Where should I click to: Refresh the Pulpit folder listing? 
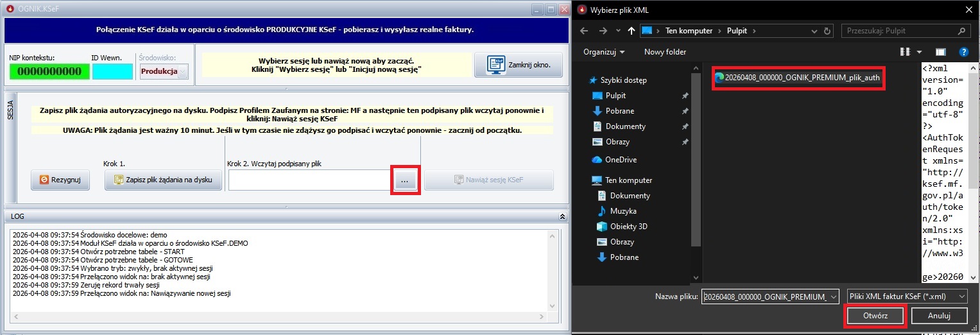point(828,30)
